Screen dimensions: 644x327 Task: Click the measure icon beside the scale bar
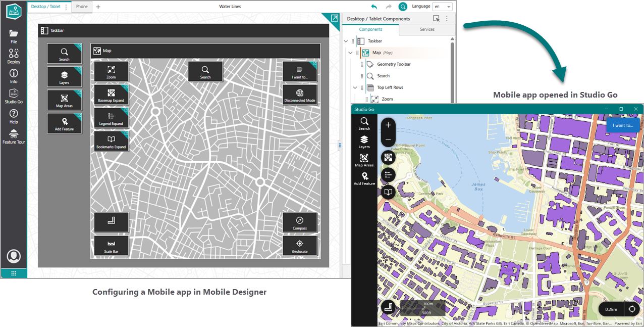388,307
